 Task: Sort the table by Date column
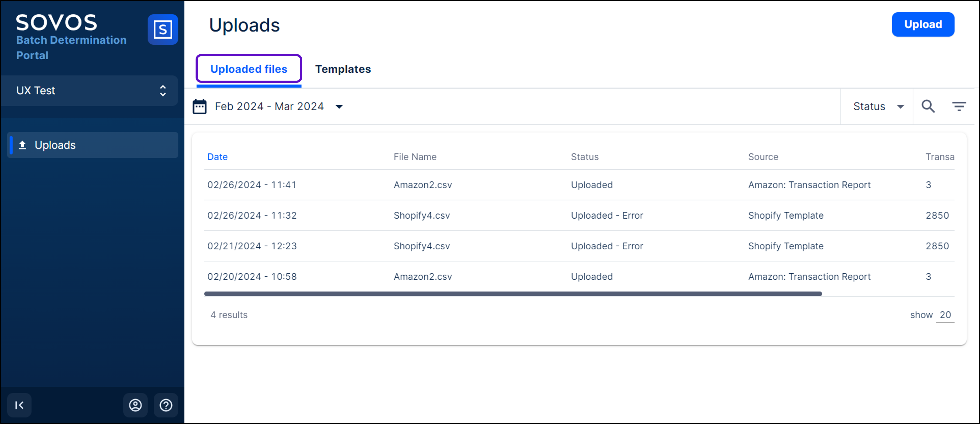pos(217,157)
